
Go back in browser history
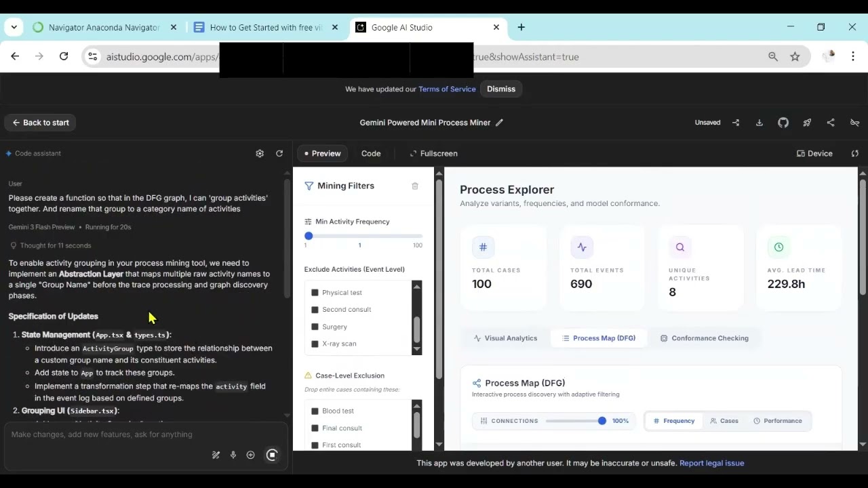[x=15, y=57]
